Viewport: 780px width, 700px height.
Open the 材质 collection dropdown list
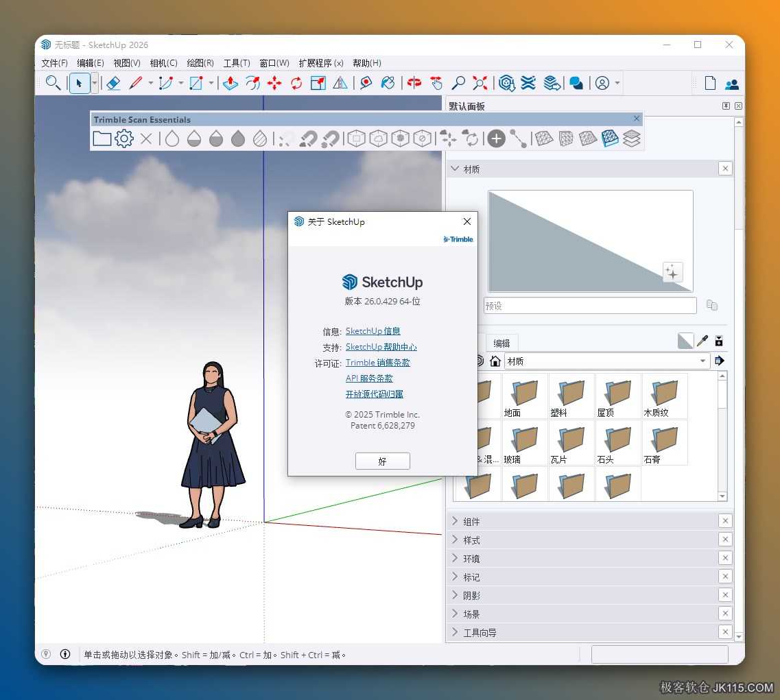[702, 361]
